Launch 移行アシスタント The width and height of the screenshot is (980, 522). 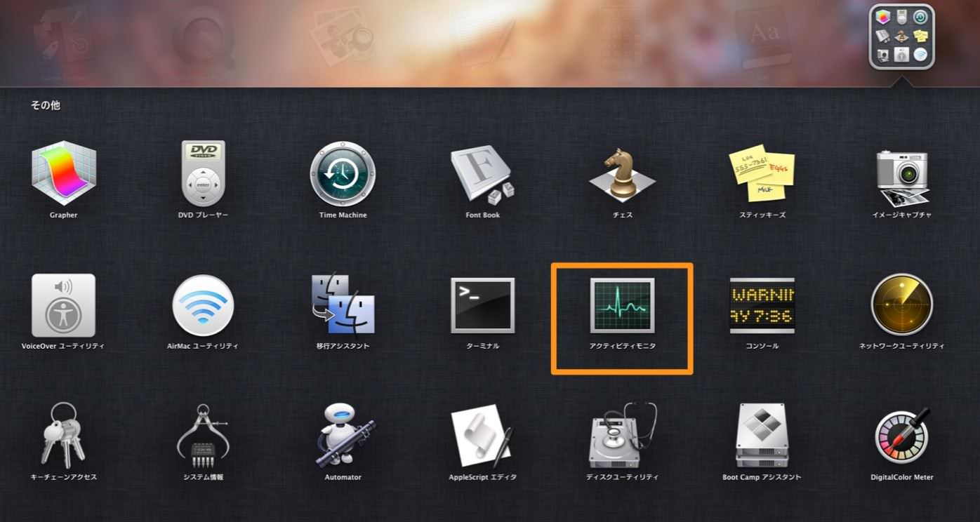pyautogui.click(x=343, y=305)
